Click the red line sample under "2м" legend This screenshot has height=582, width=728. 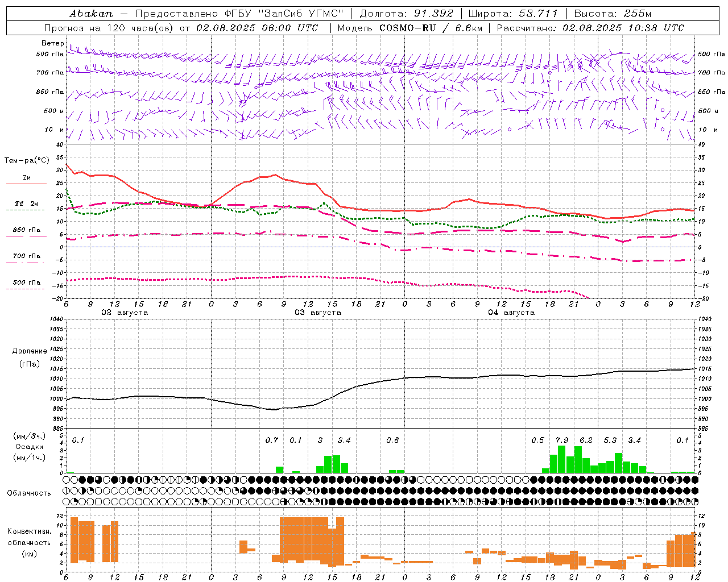[x=26, y=184]
